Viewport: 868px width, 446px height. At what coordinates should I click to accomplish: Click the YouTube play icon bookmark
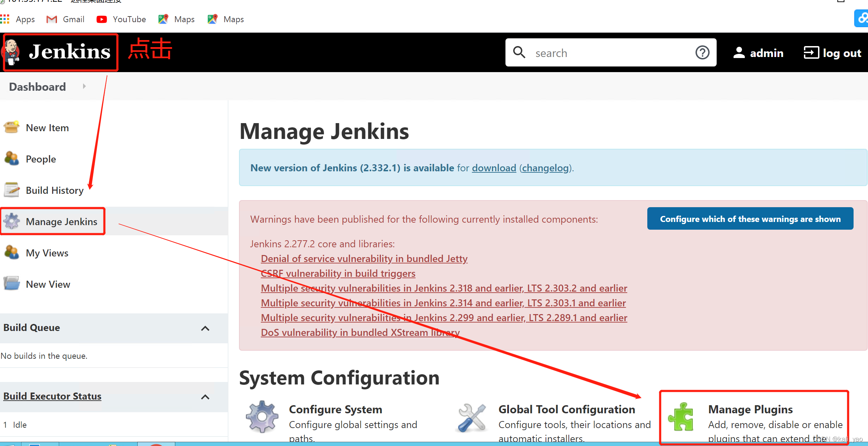click(102, 19)
